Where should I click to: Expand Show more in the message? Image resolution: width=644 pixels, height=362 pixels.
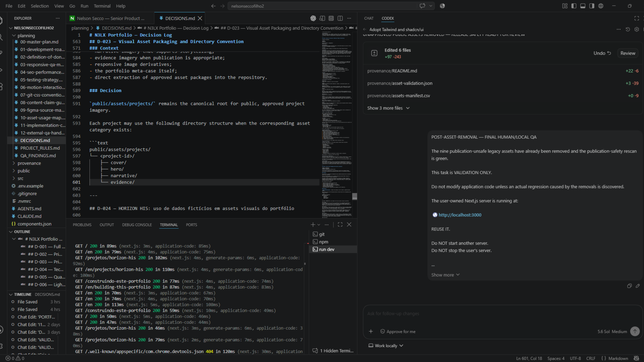445,275
